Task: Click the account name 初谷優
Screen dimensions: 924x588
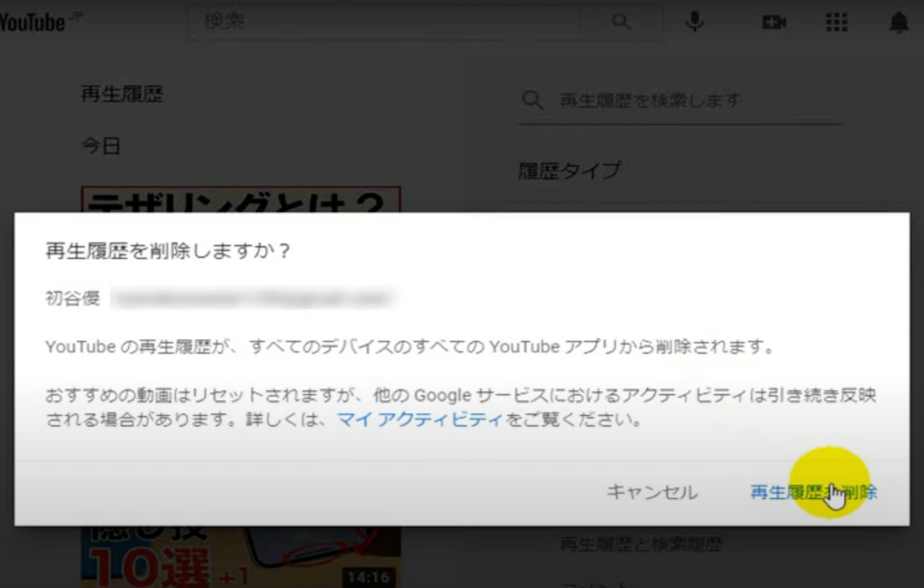Action: tap(73, 298)
